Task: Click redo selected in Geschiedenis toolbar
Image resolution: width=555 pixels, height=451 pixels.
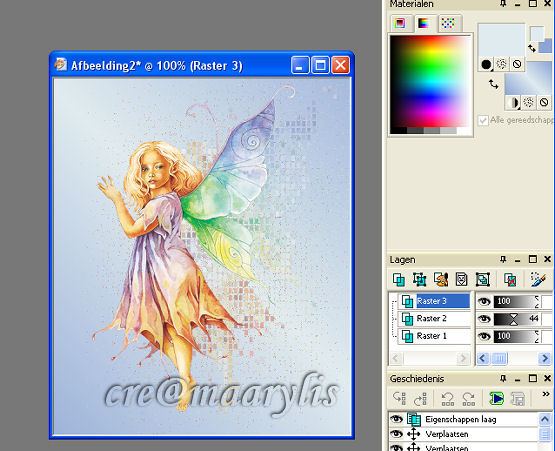Action: [469, 399]
